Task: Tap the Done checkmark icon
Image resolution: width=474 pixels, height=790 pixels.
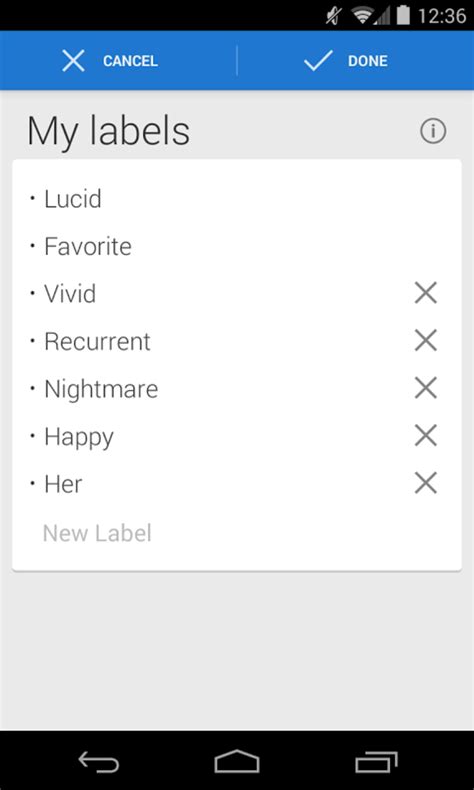Action: [318, 61]
